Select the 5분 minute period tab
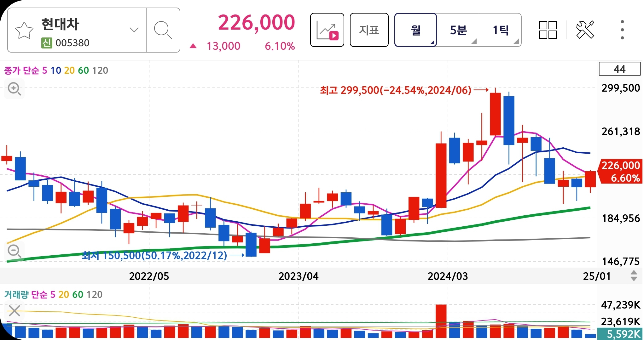 [x=458, y=30]
